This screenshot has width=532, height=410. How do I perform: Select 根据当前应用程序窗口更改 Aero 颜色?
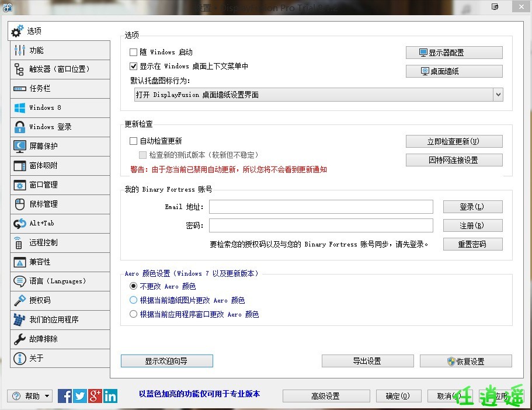point(133,314)
